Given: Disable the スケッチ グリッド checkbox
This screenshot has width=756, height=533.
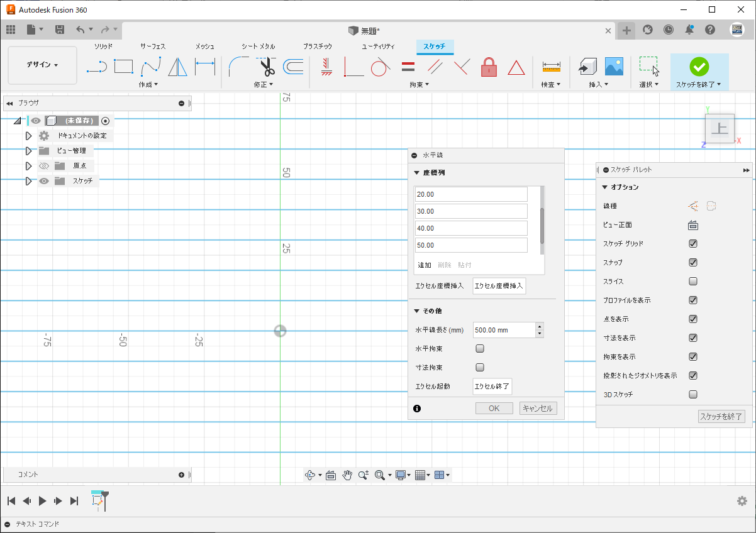Looking at the screenshot, I should [693, 244].
